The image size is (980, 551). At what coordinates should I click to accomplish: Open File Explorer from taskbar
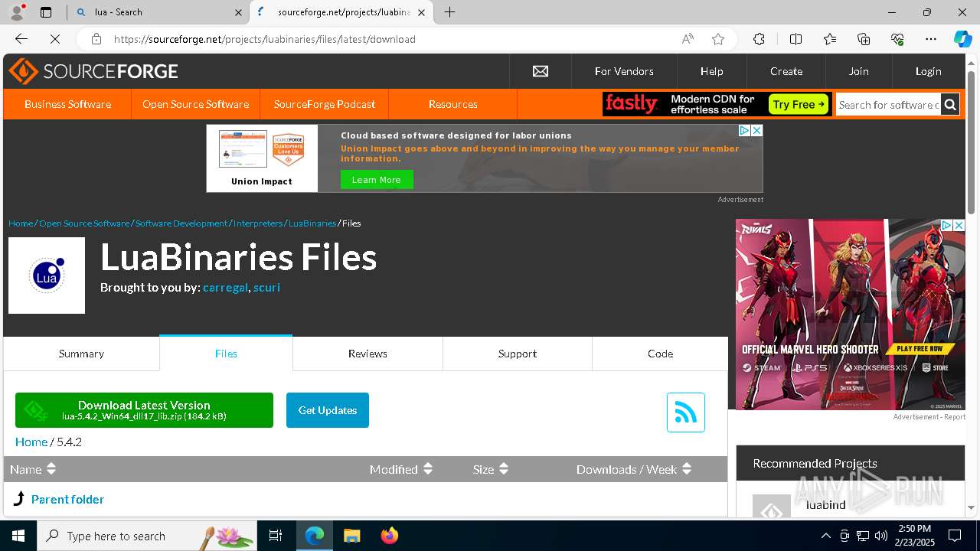tap(351, 536)
